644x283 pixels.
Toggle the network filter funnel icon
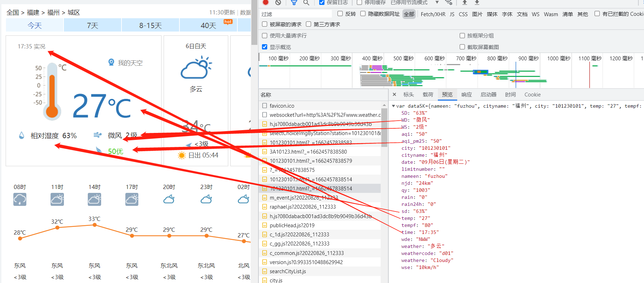pos(294,2)
